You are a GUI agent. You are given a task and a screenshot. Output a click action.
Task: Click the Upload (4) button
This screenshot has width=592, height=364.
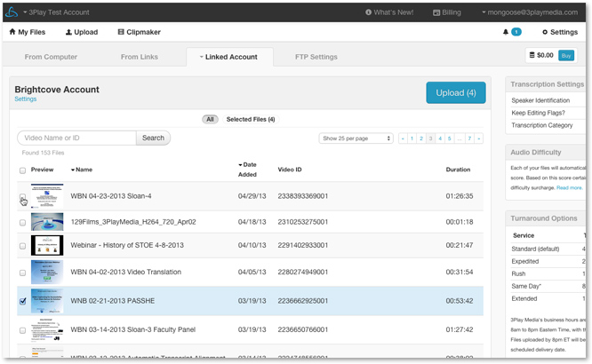pyautogui.click(x=456, y=93)
